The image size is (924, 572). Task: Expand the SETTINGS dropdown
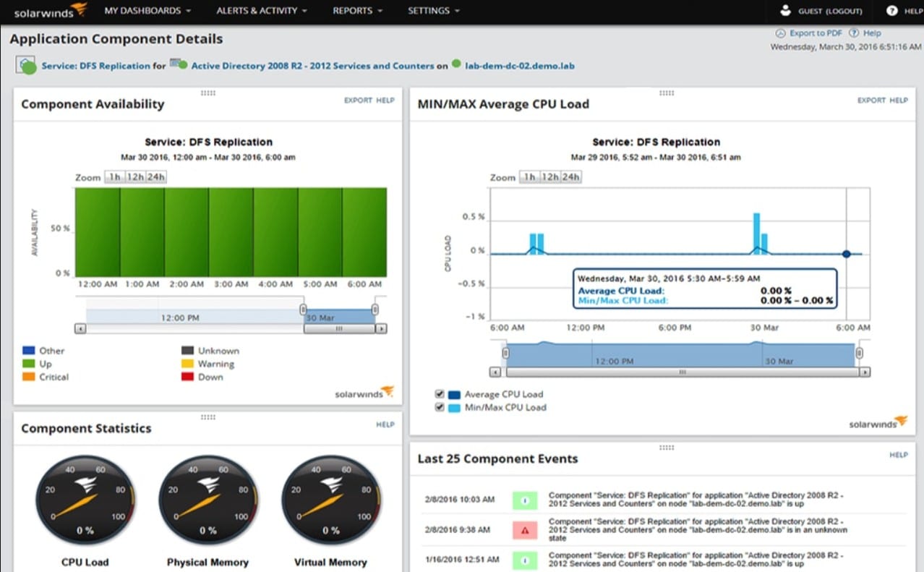tap(432, 10)
